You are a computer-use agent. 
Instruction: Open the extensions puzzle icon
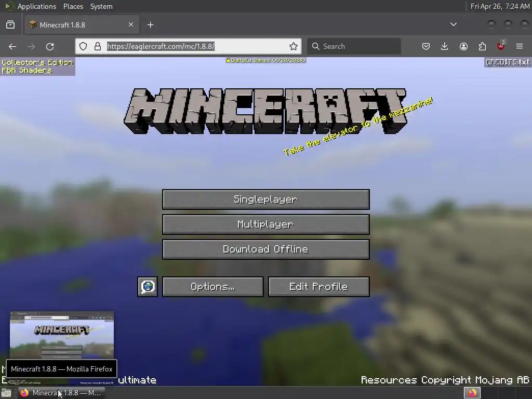(482, 46)
